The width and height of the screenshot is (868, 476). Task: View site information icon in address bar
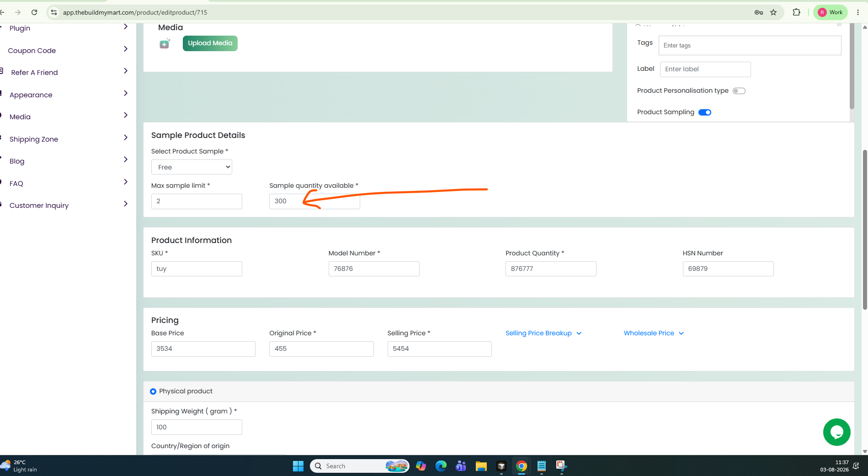tap(54, 12)
